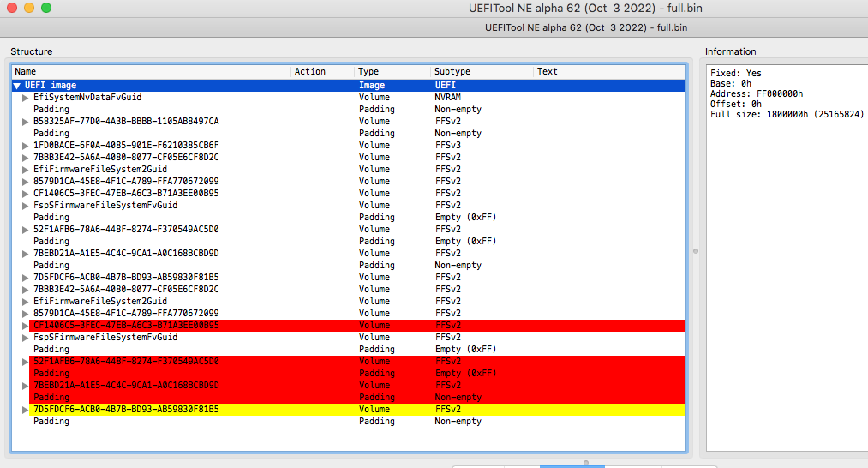Click the 'Full size: 1800000h' line
This screenshot has height=468, width=868.
787,115
